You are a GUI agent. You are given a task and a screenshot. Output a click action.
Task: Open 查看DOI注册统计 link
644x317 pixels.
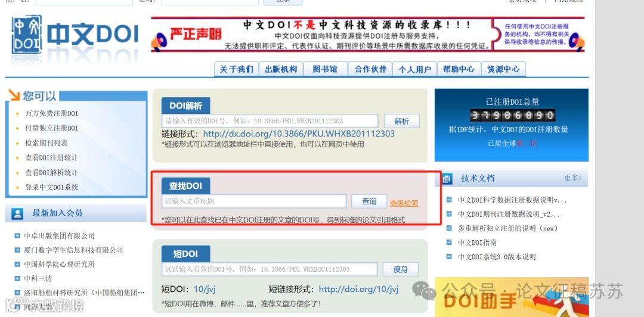point(51,158)
